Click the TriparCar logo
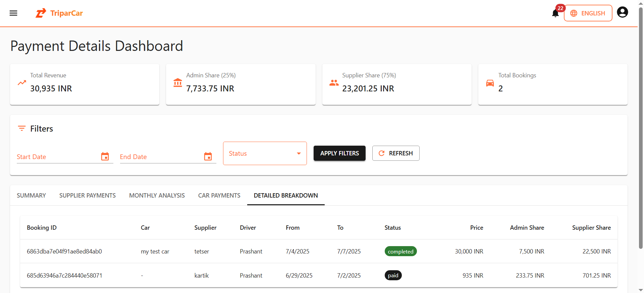Screen dimensions: 644x293 click(59, 13)
